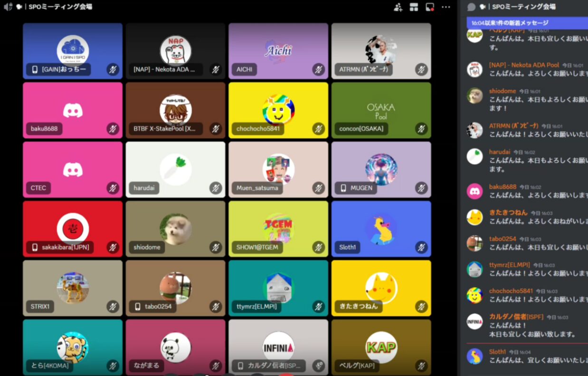Toggle the chat bubble icon in chat header
The height and width of the screenshot is (376, 588).
pos(471,7)
